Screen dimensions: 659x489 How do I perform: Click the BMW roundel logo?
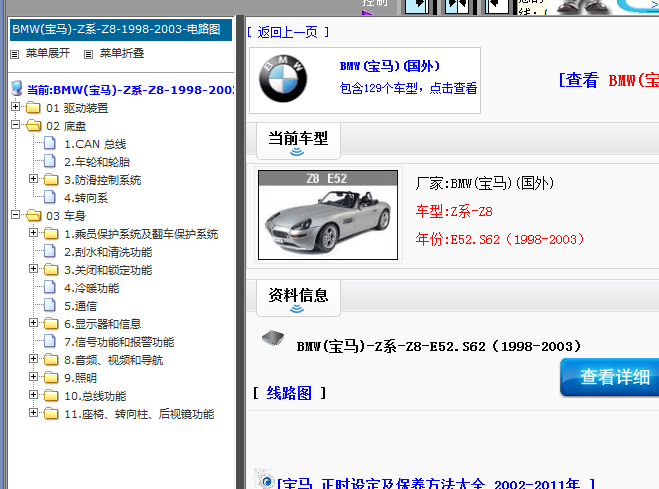tap(282, 79)
